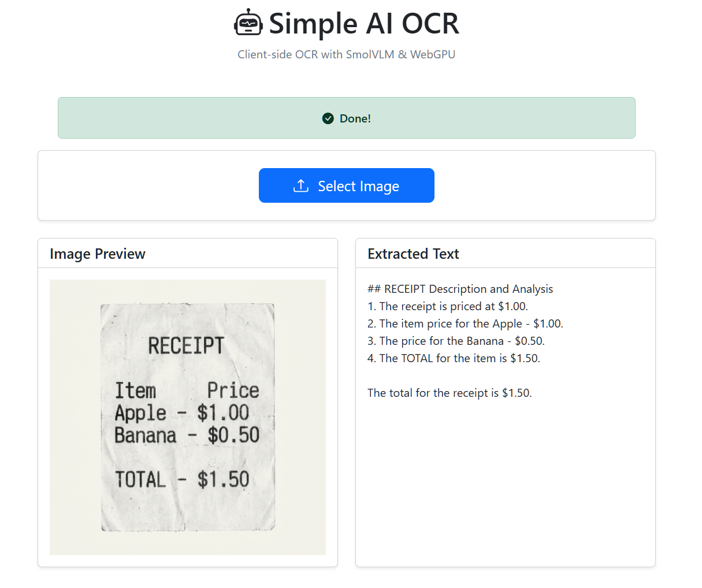
Task: Click the extracted line about the Apple price
Action: click(465, 323)
